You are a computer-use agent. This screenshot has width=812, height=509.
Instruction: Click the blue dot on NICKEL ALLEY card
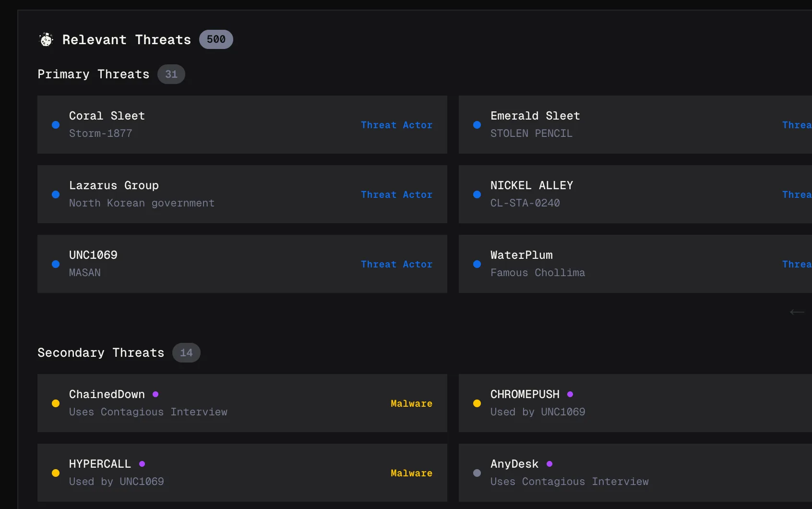click(x=477, y=194)
